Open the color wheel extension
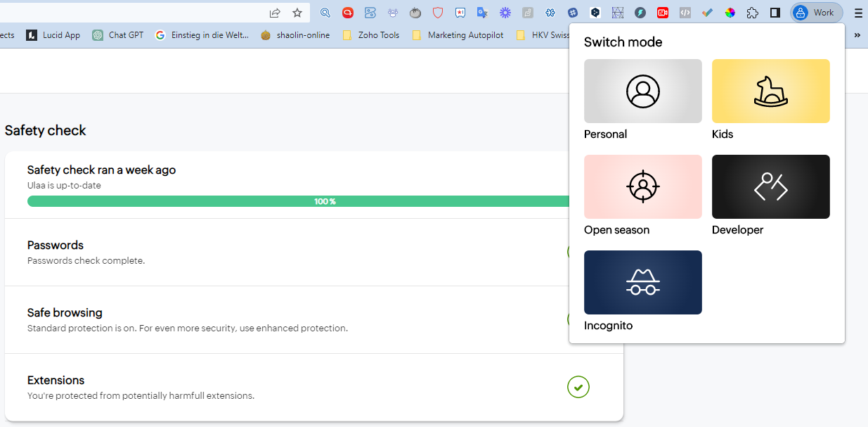 pos(730,13)
